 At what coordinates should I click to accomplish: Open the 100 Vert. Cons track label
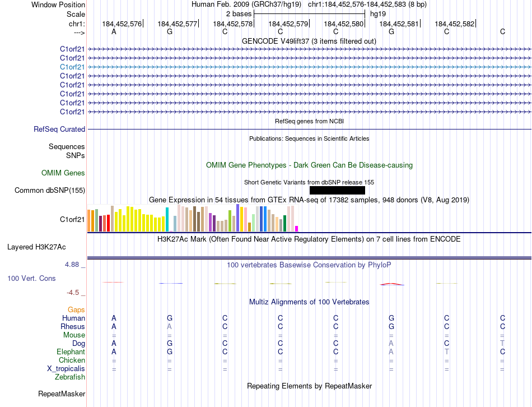[x=31, y=278]
